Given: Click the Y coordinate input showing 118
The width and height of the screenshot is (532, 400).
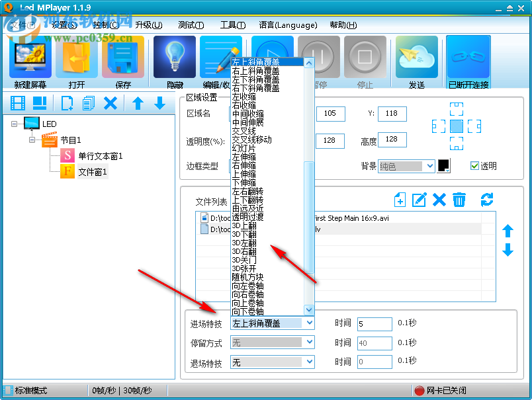Looking at the screenshot, I should (x=392, y=114).
